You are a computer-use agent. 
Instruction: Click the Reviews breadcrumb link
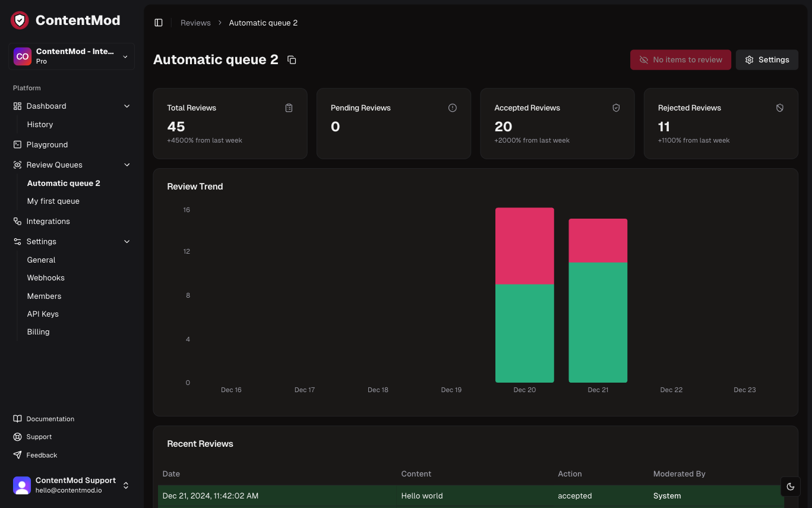point(195,23)
